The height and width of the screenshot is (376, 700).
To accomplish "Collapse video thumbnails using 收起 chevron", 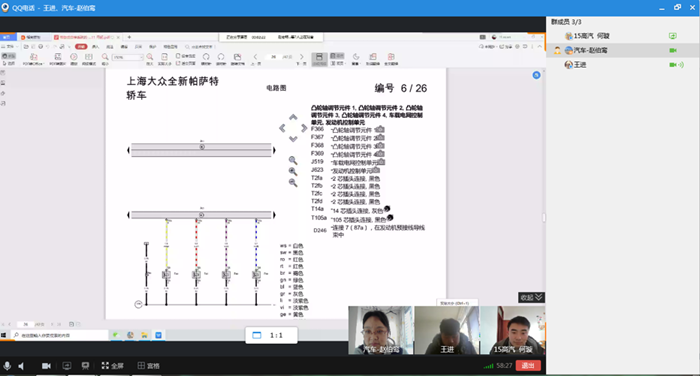I will [531, 297].
